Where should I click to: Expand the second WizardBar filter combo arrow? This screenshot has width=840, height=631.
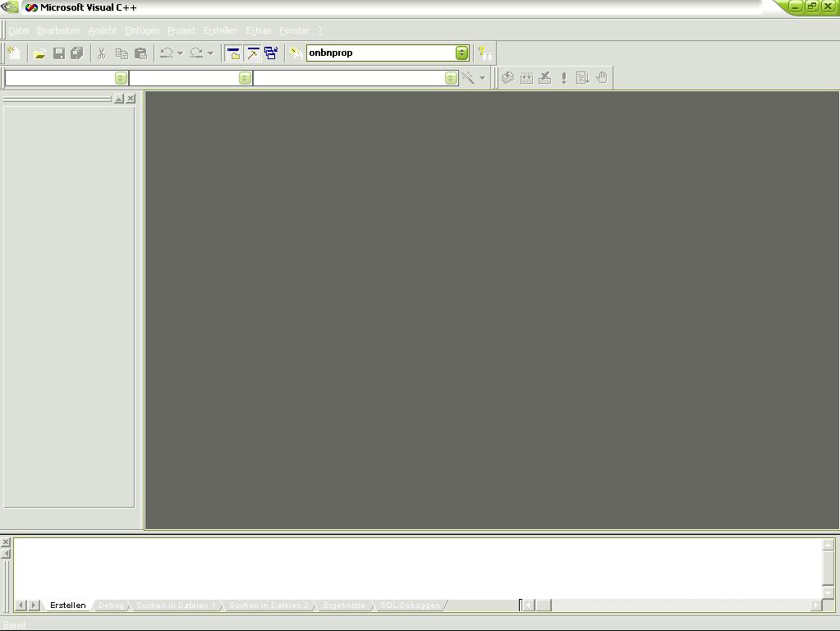[245, 78]
